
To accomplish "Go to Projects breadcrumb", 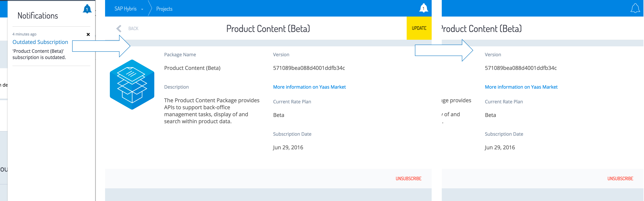I will (164, 9).
